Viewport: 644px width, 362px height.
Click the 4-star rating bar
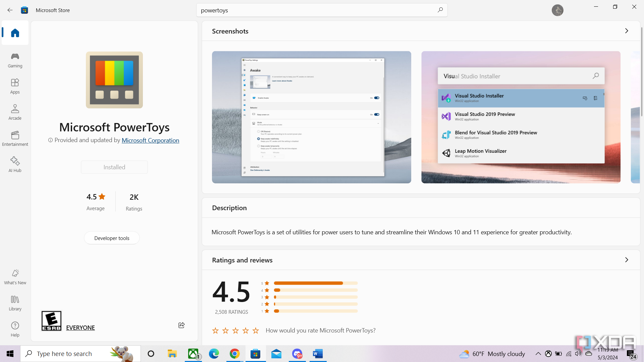coord(316,290)
